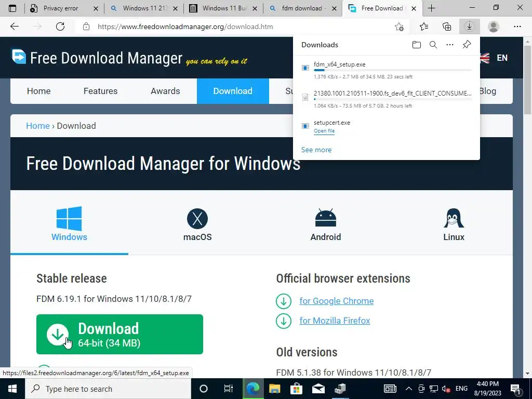Add this page to favorites
532x399 pixels.
click(400, 26)
